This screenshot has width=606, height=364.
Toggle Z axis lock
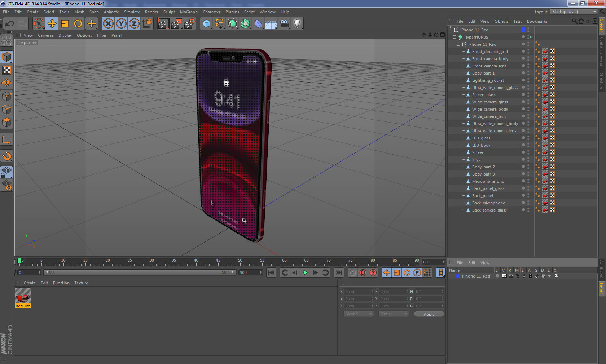(134, 24)
